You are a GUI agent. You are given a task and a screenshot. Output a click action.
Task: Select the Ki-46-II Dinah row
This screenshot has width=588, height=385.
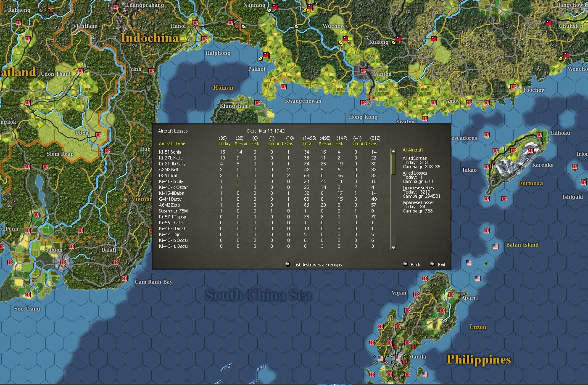click(x=268, y=228)
